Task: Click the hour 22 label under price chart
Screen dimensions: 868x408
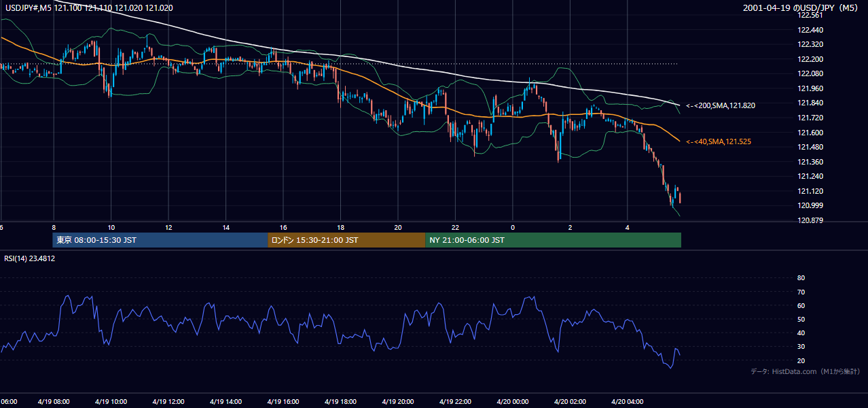Action: [x=456, y=228]
